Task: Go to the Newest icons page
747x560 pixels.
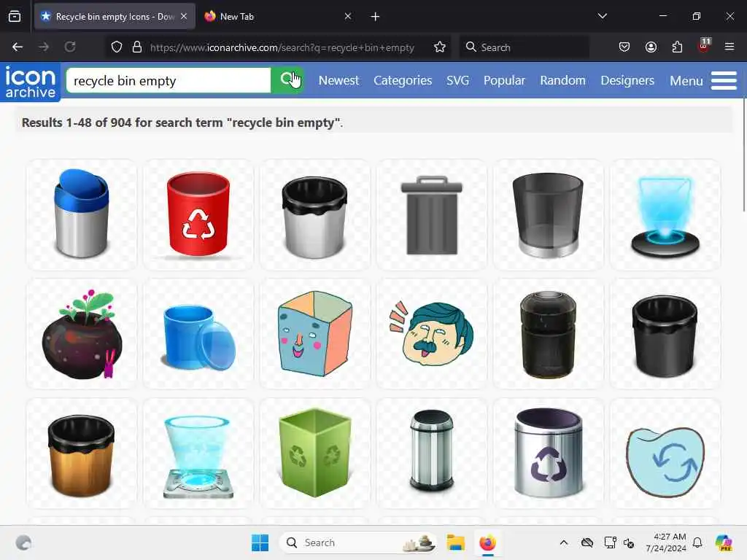Action: (338, 80)
